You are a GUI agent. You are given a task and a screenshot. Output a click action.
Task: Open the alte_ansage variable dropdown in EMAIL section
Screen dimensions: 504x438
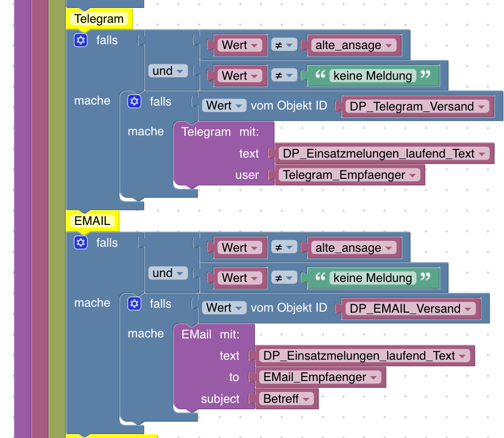point(354,248)
